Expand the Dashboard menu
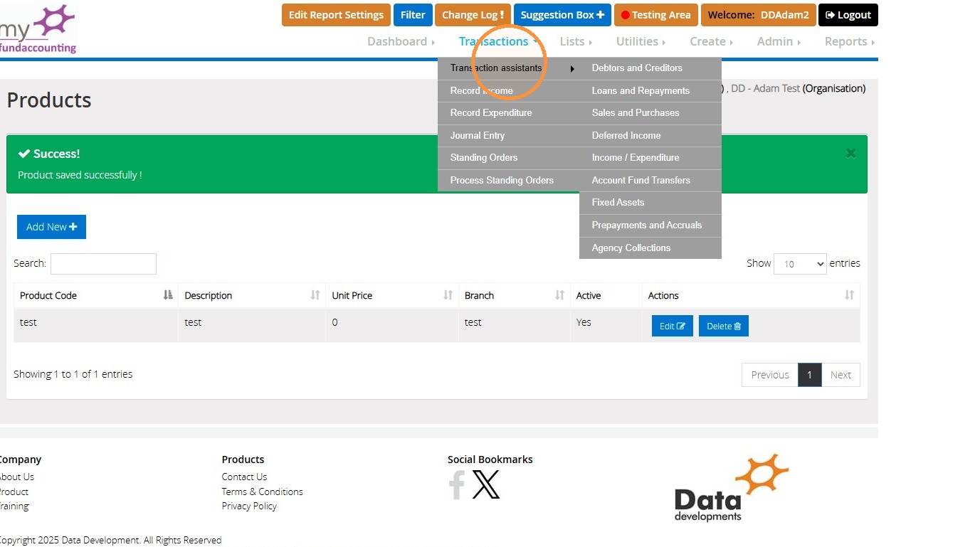 (x=401, y=41)
